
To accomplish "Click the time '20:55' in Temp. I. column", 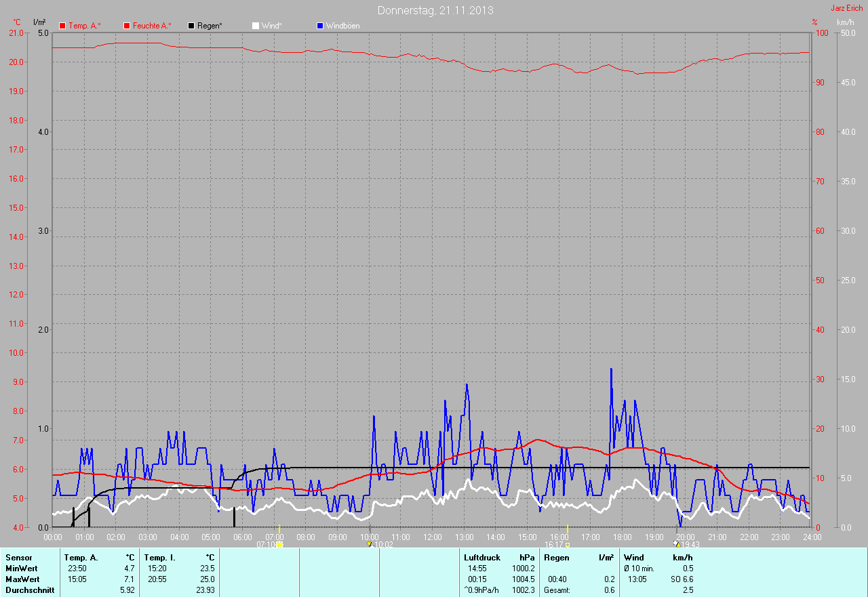I will click(157, 579).
